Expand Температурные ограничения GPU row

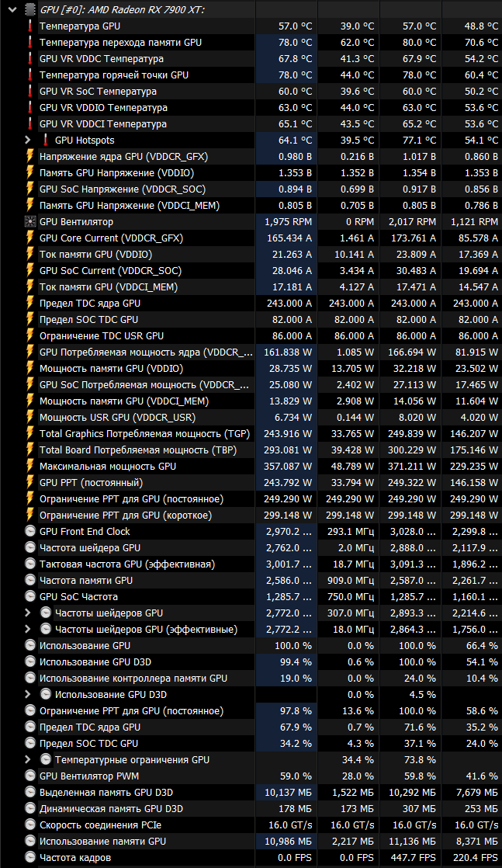pyautogui.click(x=28, y=759)
